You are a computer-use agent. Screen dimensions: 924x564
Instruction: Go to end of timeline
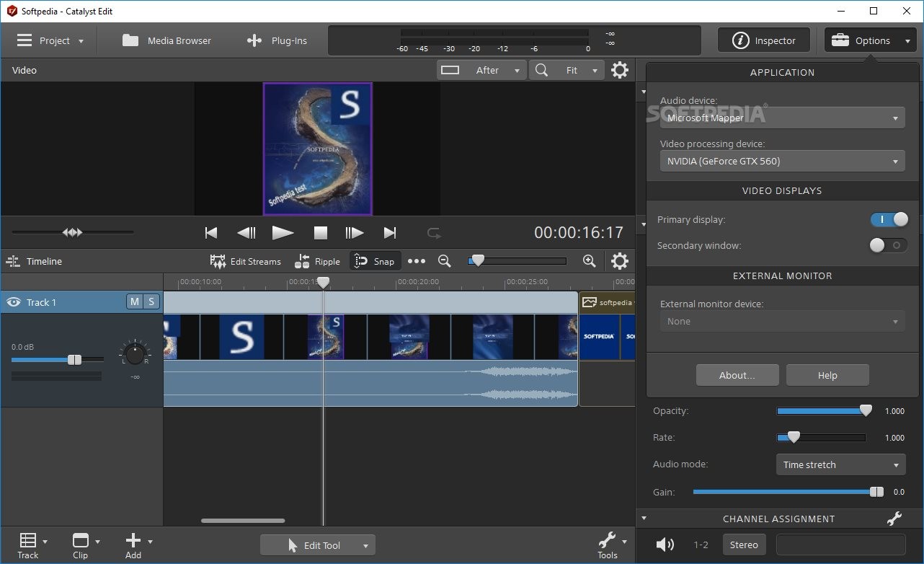(x=390, y=232)
